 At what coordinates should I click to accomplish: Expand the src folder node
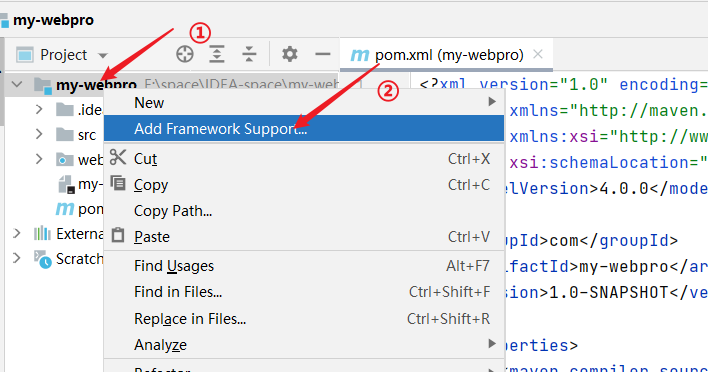click(39, 135)
